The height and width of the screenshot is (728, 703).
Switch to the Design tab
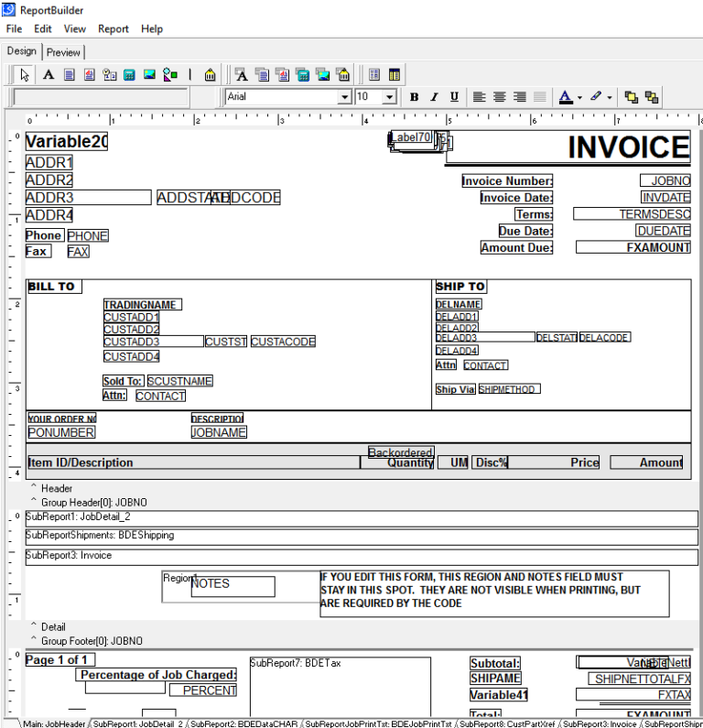tap(21, 51)
